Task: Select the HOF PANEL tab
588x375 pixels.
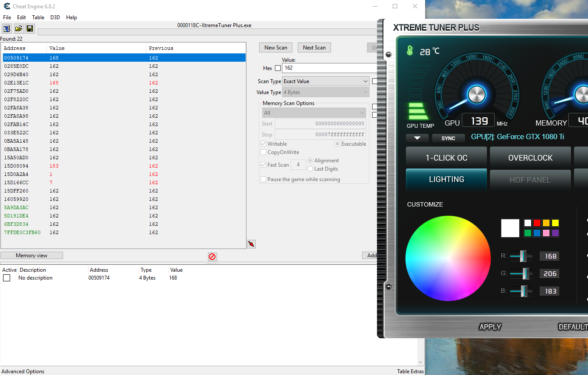Action: pos(530,179)
